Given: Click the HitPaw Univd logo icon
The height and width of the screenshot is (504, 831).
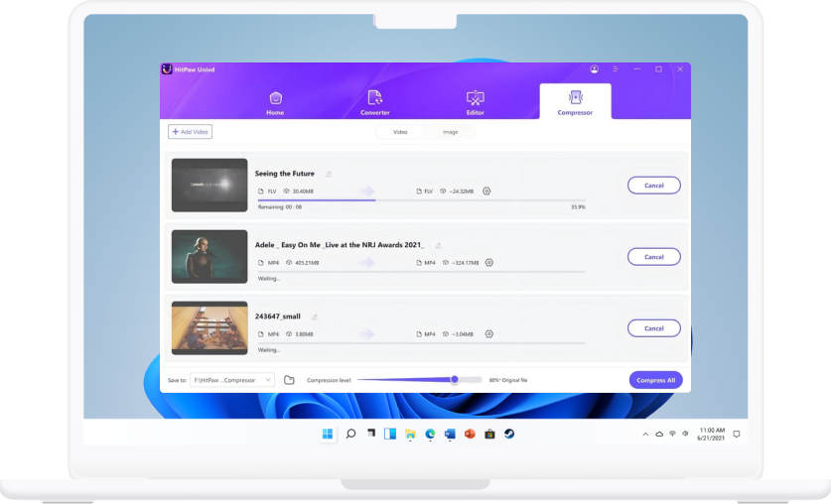Looking at the screenshot, I should point(167,69).
